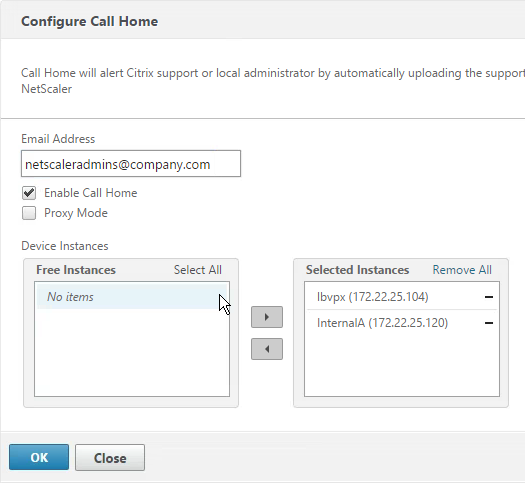Screen dimensions: 525x483
Task: Select InternalA (172.22.25.120) in Selected Instances
Action: click(402, 323)
